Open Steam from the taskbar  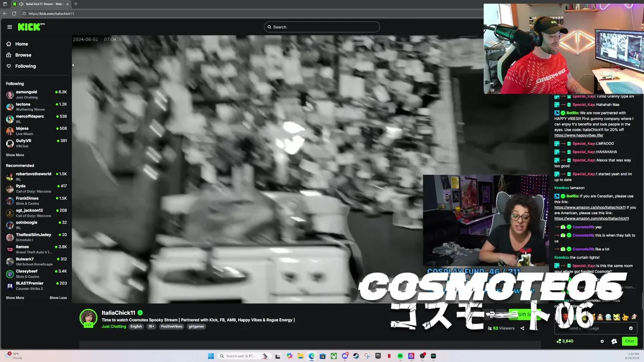coord(356,356)
